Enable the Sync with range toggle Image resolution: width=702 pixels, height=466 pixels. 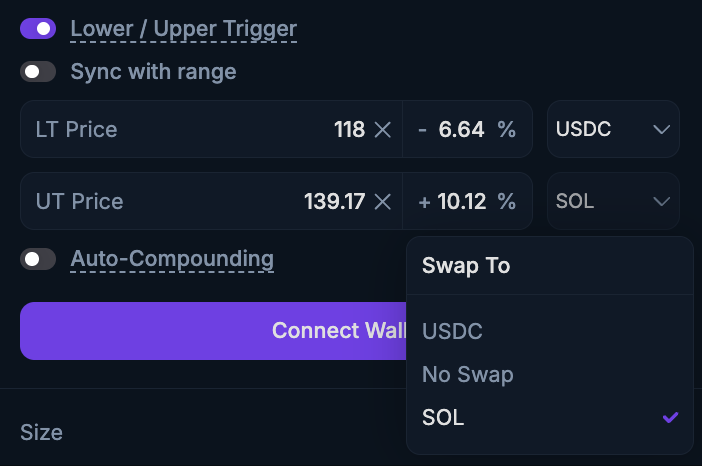click(38, 72)
